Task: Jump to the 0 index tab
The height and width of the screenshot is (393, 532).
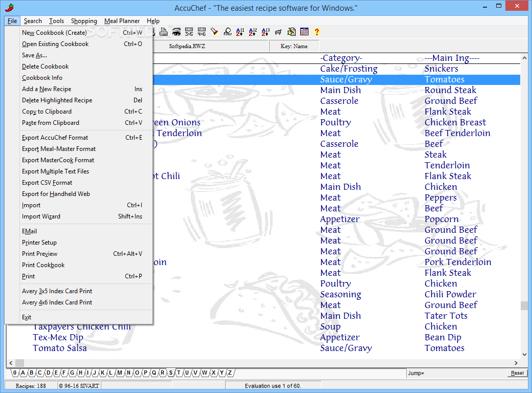Action: point(15,373)
